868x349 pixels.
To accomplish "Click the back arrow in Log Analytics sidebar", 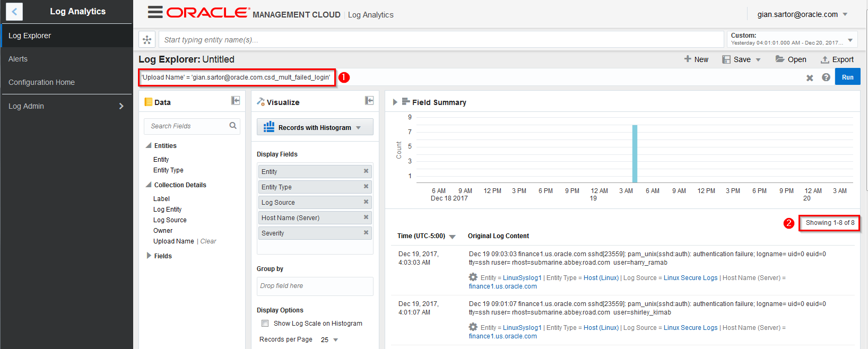I will point(14,11).
